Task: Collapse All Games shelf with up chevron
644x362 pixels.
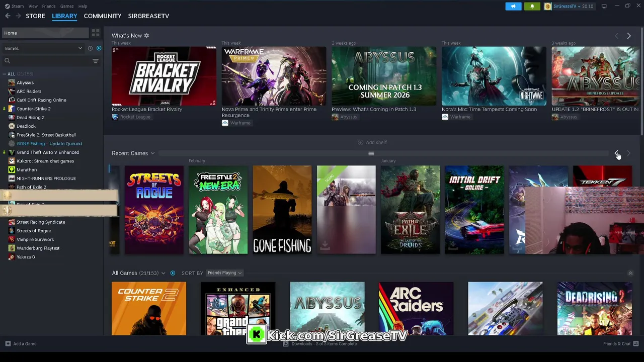Action: pos(630,273)
